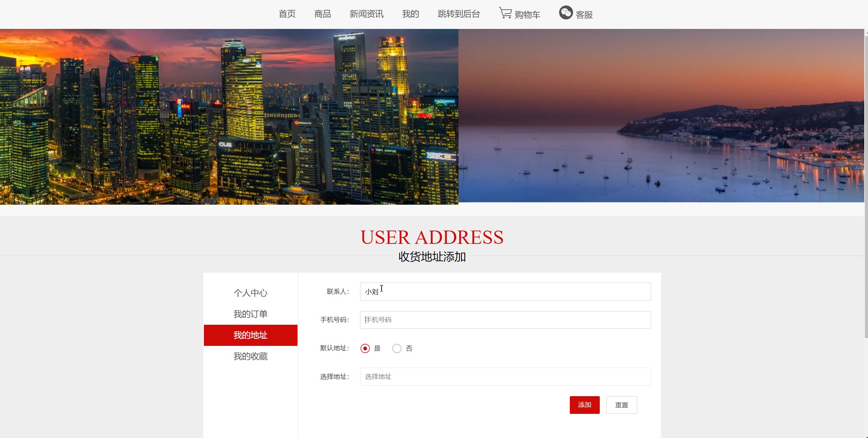Screen dimensions: 868x438
Task: Focus the 手机号码 phone number field
Action: 505,320
